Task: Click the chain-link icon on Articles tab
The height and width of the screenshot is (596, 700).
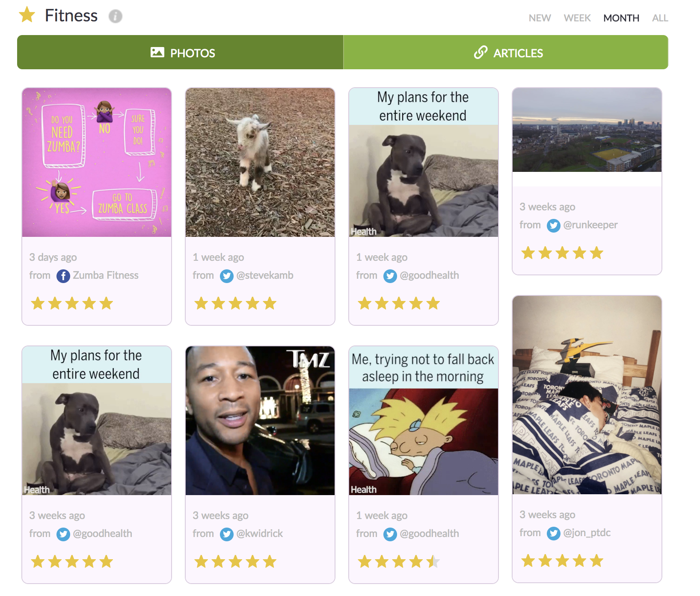Action: [x=481, y=53]
